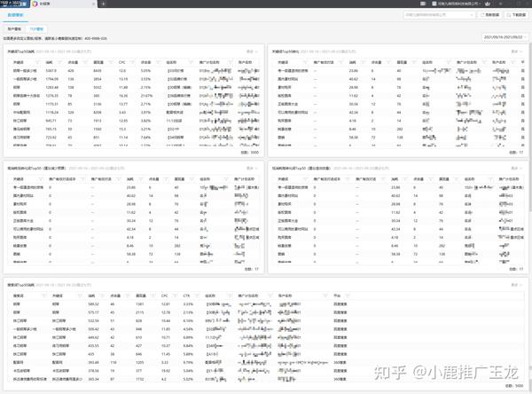Filter the first keyword column in the top-left table
Viewport: 532px width, 394px height.
pyautogui.click(x=37, y=62)
